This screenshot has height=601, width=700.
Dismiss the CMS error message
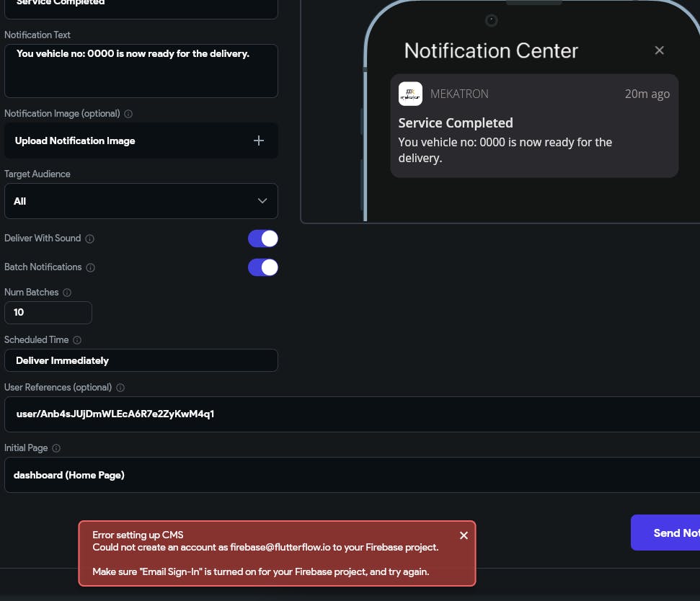tap(464, 535)
